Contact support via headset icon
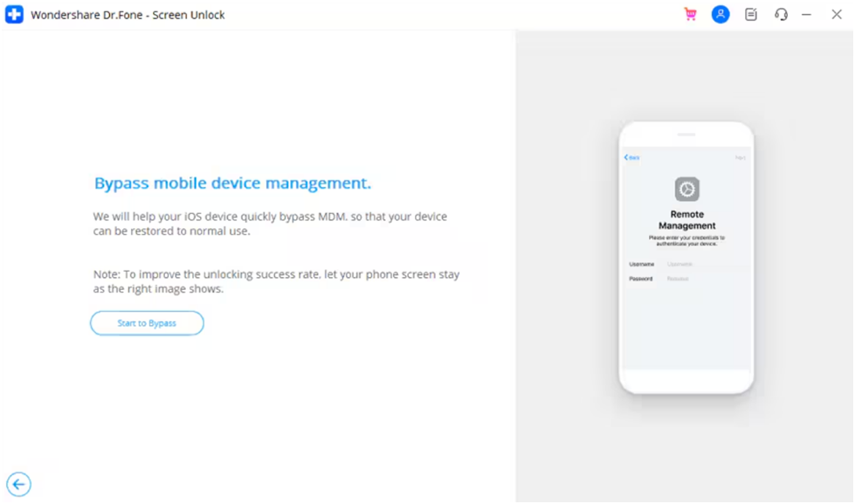Screen dimensions: 855x504 [781, 15]
